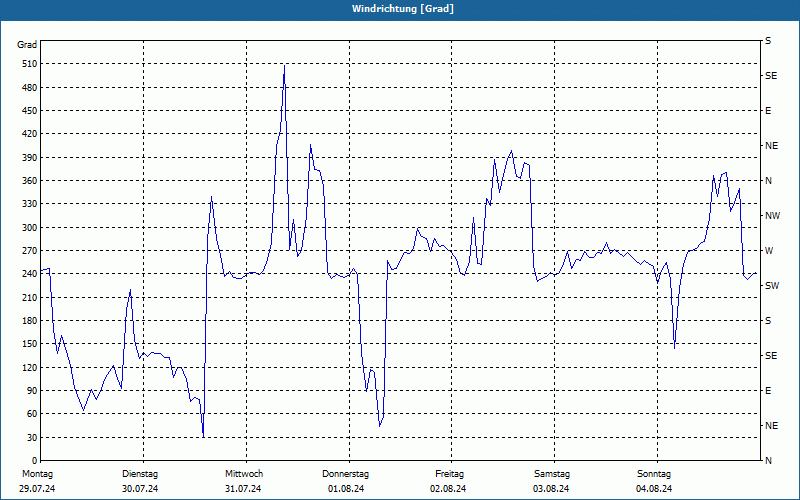Viewport: 800px width, 500px height.
Task: Select the 90 axis tick label
Action: coord(32,390)
